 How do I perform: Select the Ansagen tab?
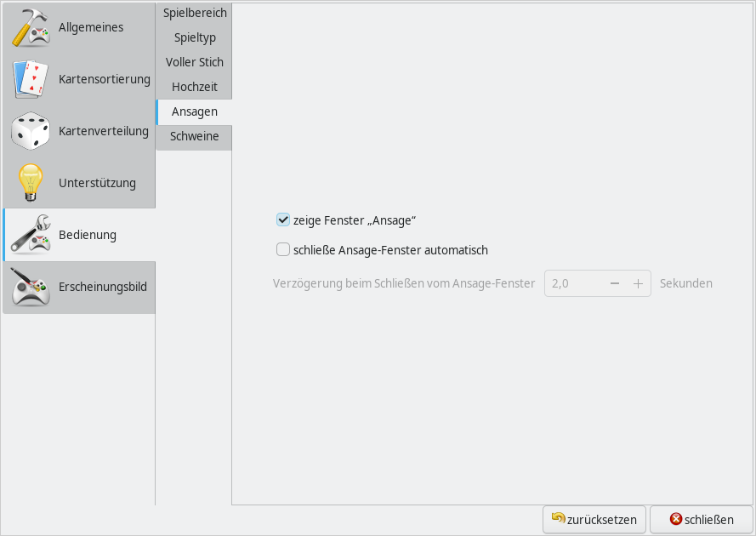tap(195, 111)
